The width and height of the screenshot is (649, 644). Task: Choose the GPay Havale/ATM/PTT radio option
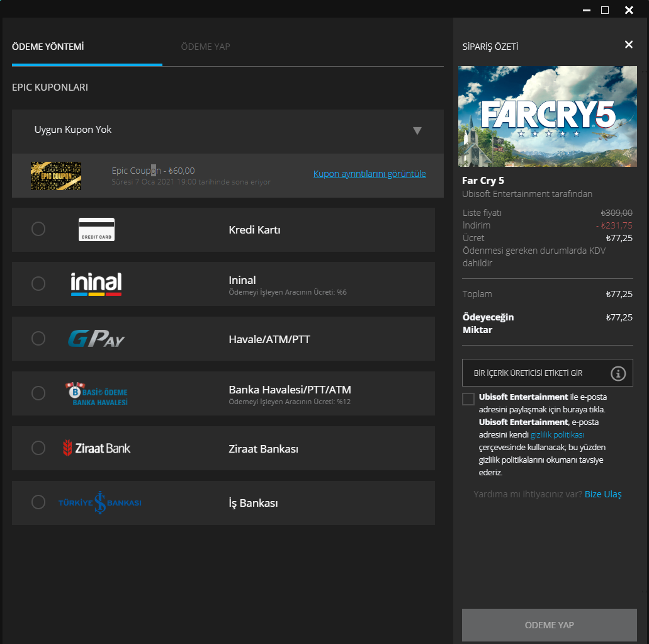point(38,339)
